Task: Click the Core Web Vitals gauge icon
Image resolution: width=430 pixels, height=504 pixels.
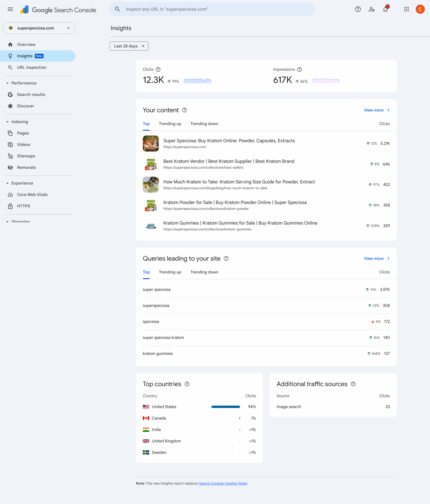Action: [x=10, y=195]
